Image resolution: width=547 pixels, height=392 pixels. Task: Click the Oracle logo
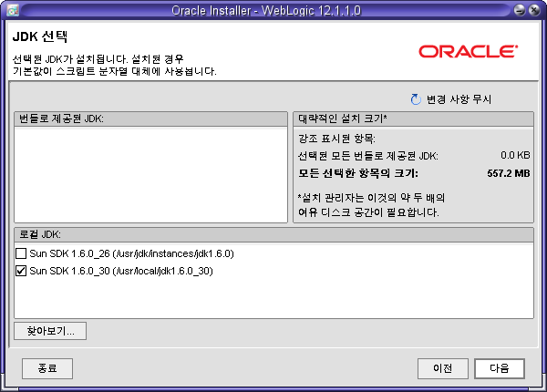click(x=468, y=50)
